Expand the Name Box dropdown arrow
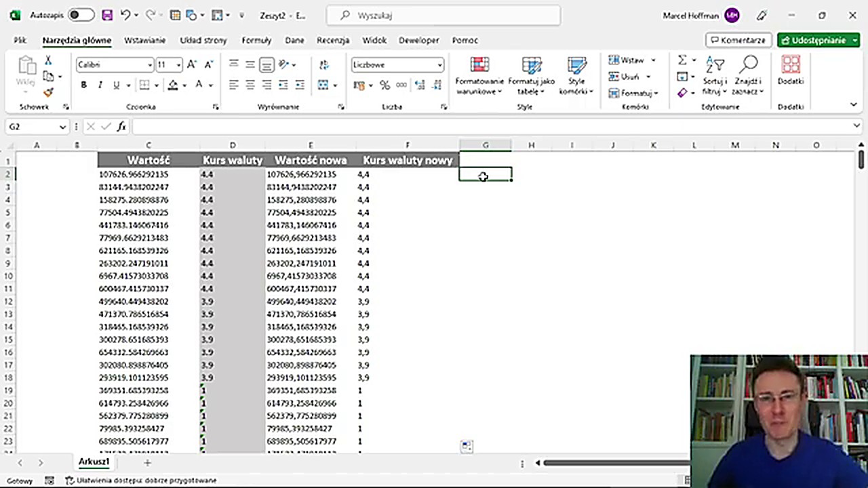Screen dimensions: 868x488 coord(62,127)
